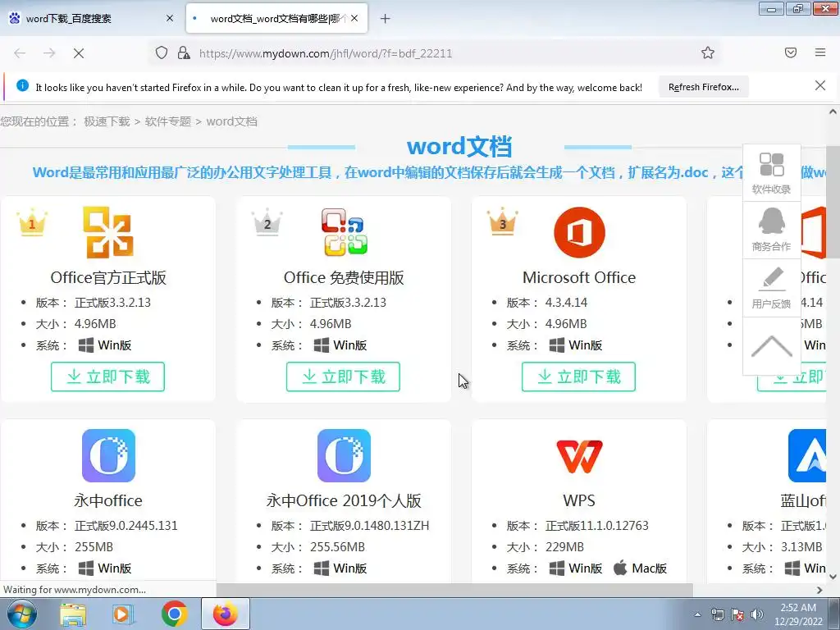The width and height of the screenshot is (840, 630).
Task: Click the Office 免费使用版 colorful icon
Action: (x=344, y=232)
